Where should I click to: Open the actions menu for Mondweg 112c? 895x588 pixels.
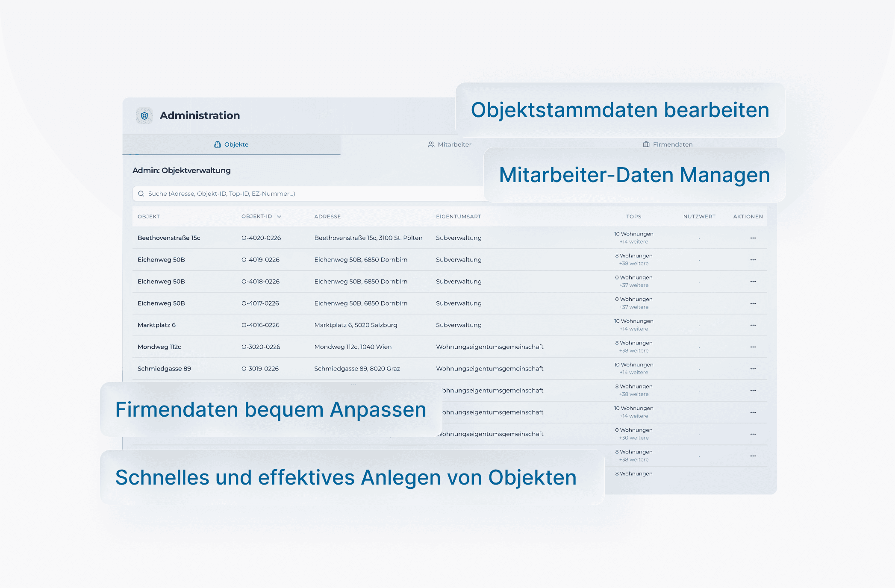[753, 347]
